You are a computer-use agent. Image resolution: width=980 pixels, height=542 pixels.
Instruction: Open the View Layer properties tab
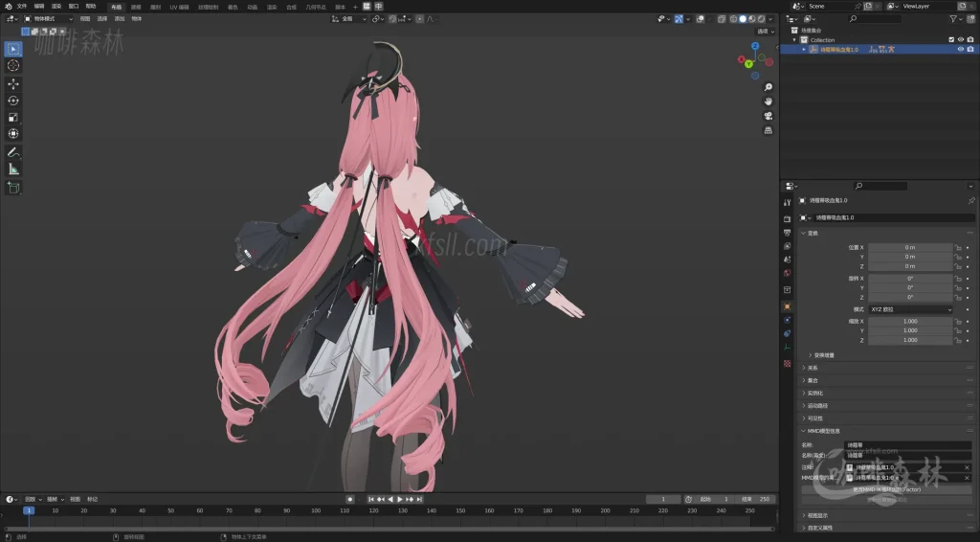coord(787,246)
